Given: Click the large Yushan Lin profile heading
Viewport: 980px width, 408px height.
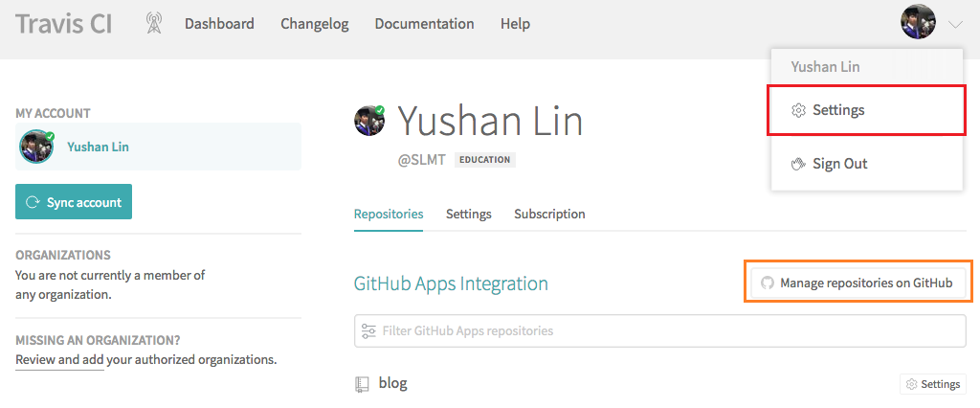Looking at the screenshot, I should coord(491,121).
